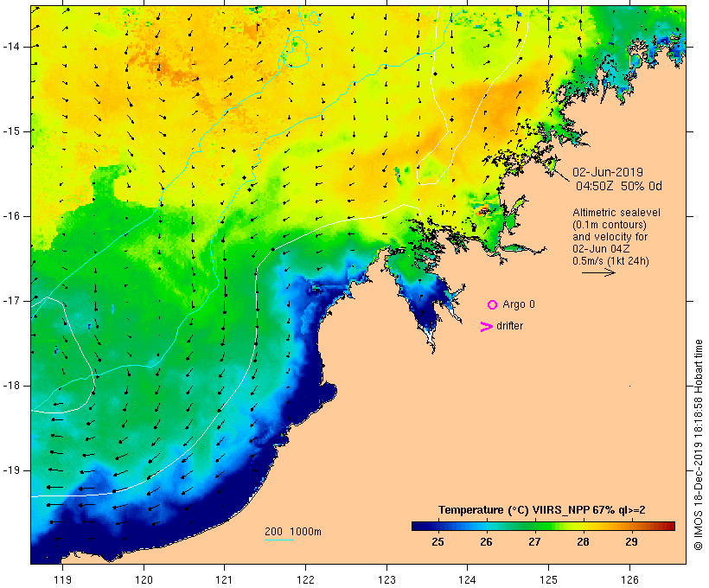
Task: Click the 119 longitude axis label
Action: point(62,579)
